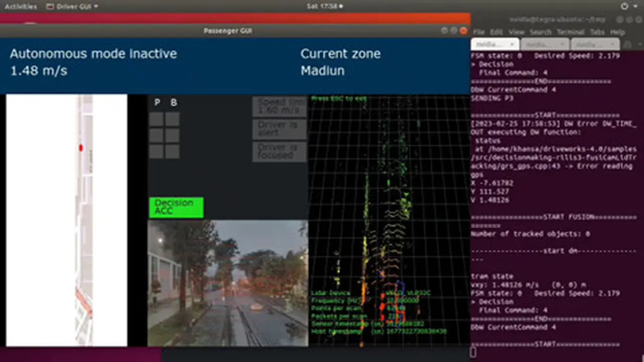Click the red position marker on map
The height and width of the screenshot is (362, 644).
click(x=80, y=148)
